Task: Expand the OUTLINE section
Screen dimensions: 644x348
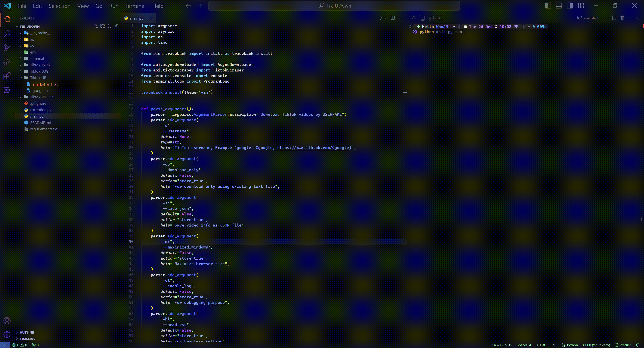Action: point(27,332)
